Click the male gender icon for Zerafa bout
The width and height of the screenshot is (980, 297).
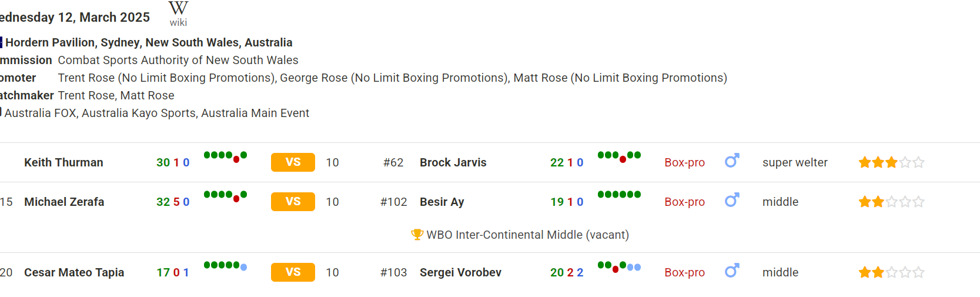(x=731, y=200)
